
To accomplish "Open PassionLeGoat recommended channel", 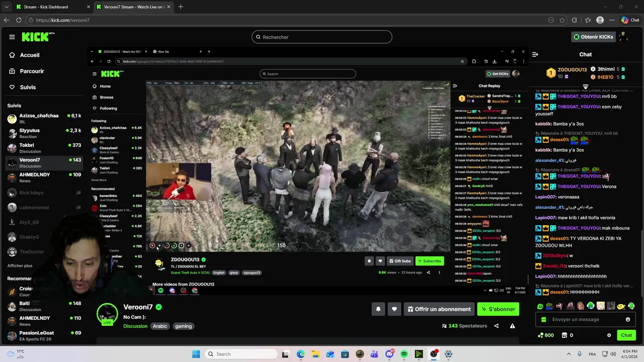I will [44, 335].
